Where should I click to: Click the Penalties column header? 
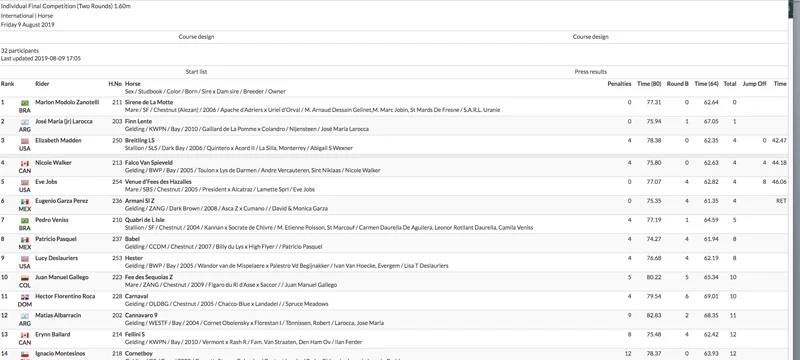point(619,84)
